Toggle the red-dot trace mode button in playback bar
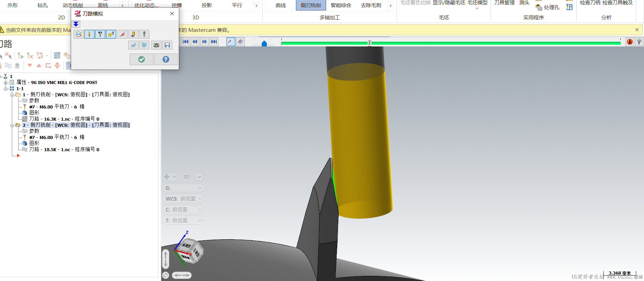The image size is (644, 281). [231, 42]
